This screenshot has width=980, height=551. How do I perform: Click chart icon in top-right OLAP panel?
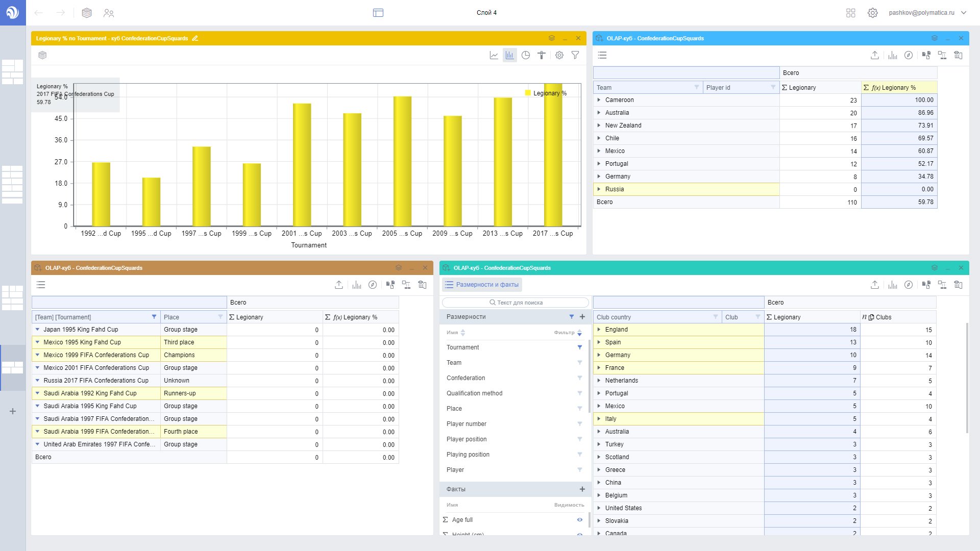(x=893, y=55)
